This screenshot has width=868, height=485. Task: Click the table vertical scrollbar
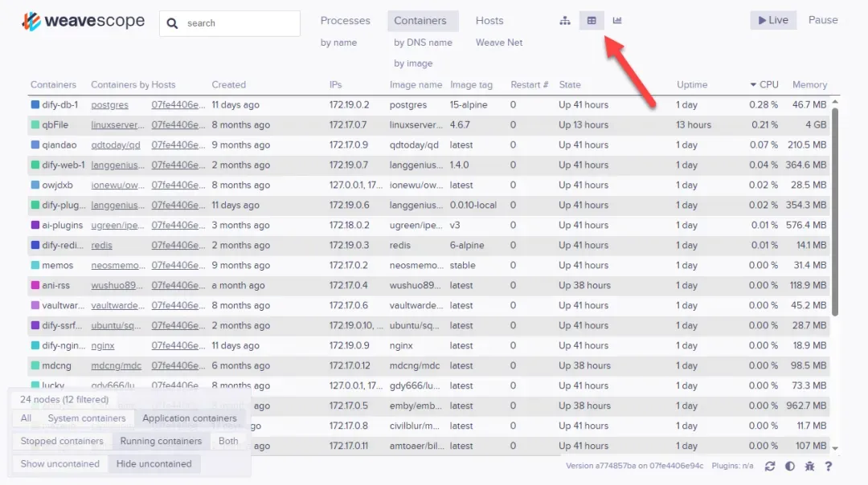[835, 211]
